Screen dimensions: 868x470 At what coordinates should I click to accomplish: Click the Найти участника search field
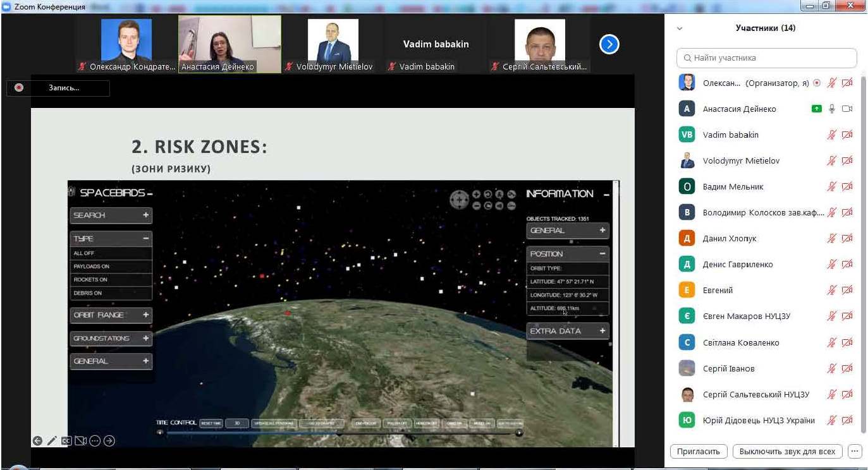(x=766, y=57)
